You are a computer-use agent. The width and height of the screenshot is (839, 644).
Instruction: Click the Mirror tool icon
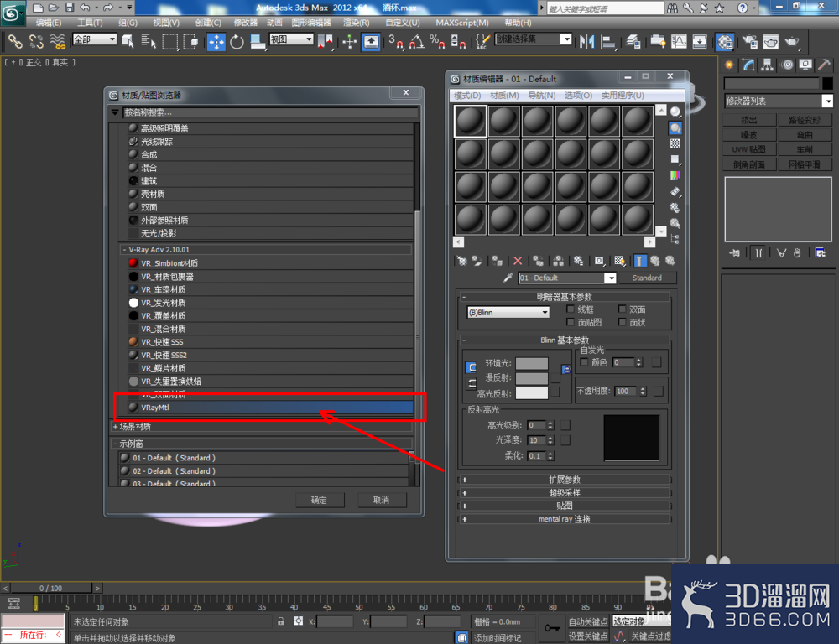coord(587,42)
